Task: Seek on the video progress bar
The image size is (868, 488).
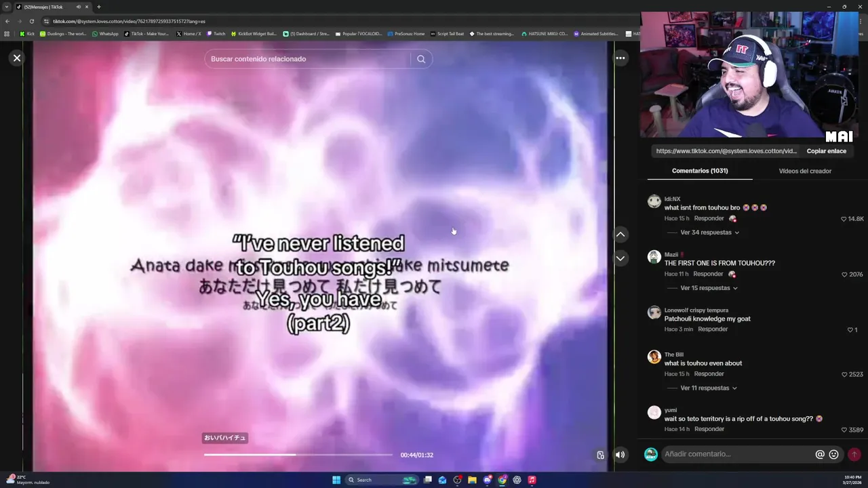Action: (298, 455)
